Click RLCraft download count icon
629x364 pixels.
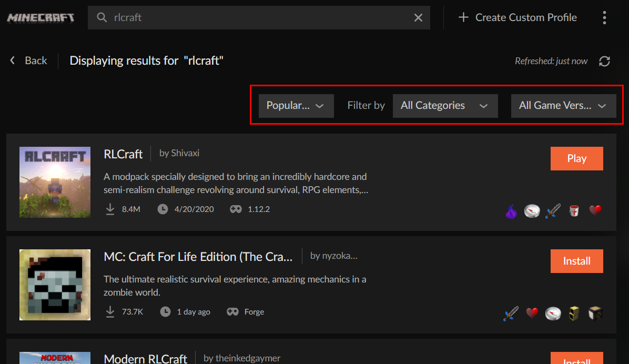110,209
